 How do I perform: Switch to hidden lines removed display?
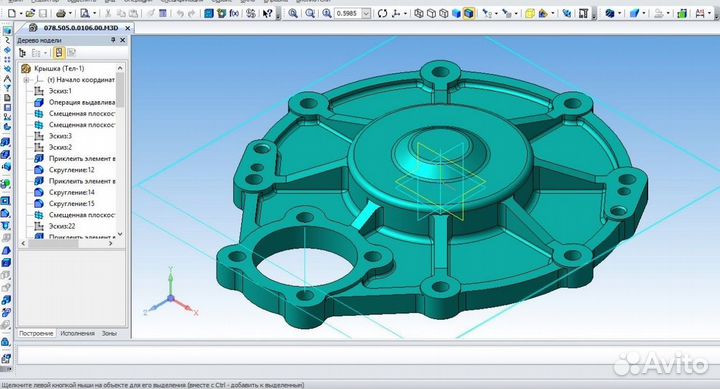[431, 13]
